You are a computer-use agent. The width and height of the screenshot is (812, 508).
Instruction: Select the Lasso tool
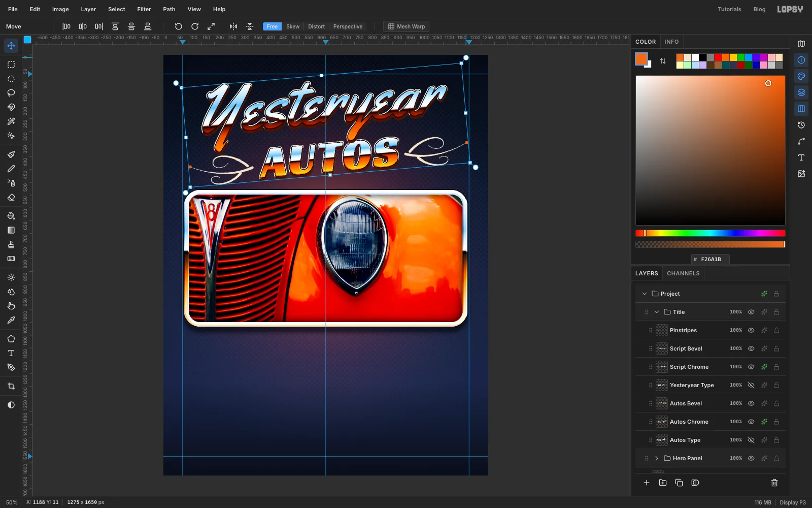coord(11,93)
